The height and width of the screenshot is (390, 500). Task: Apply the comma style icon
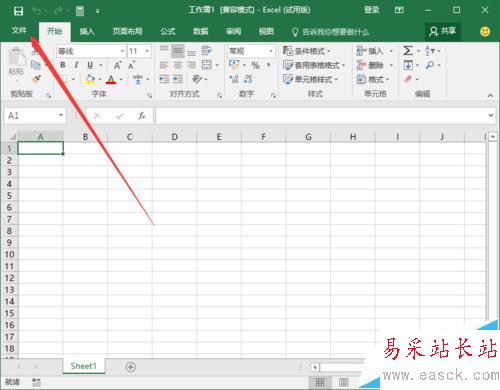269,65
